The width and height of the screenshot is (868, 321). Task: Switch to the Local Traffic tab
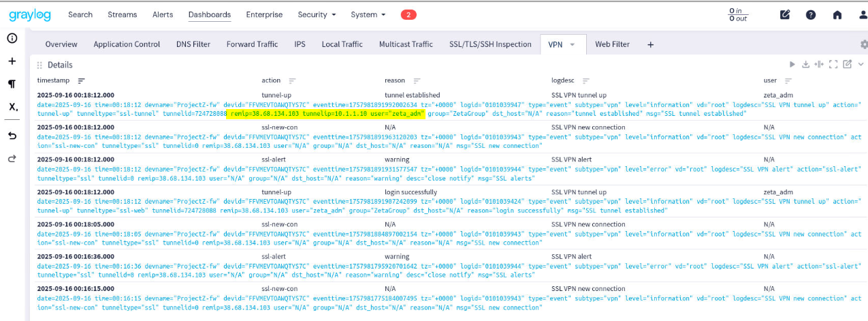342,44
